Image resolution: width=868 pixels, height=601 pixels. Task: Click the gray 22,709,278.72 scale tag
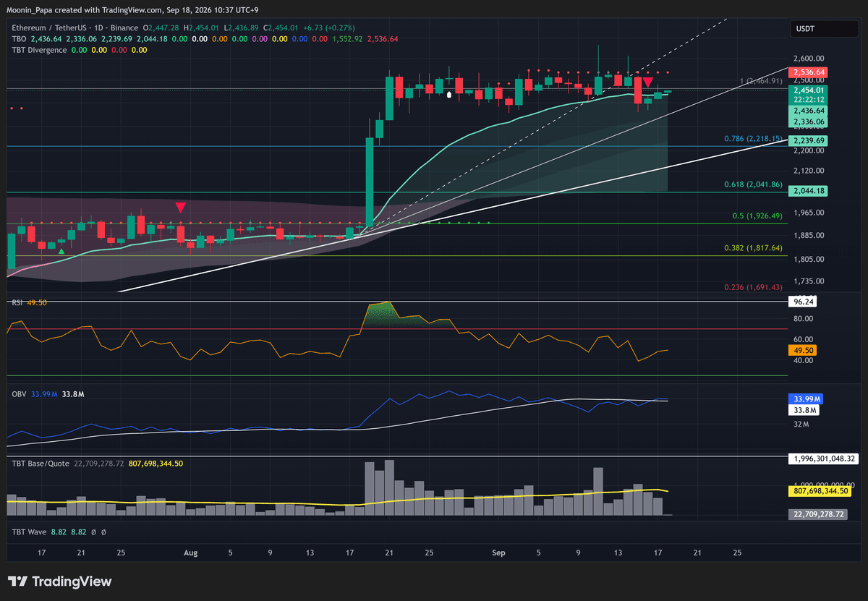coord(820,514)
